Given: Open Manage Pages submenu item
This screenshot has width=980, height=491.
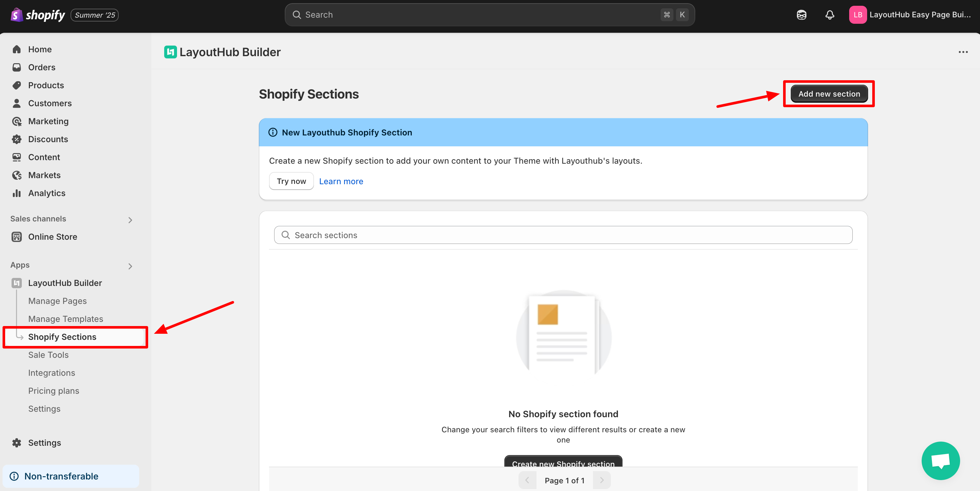Looking at the screenshot, I should tap(57, 301).
